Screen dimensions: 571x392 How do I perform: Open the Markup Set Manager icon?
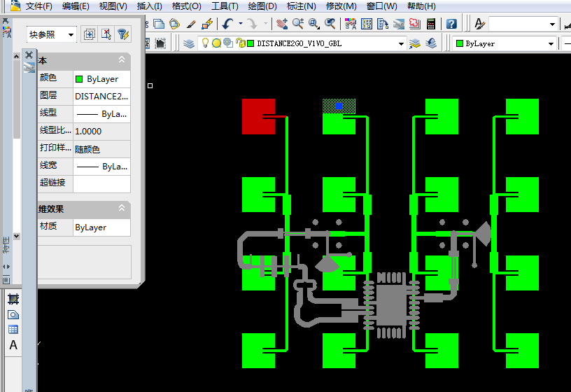tap(415, 24)
